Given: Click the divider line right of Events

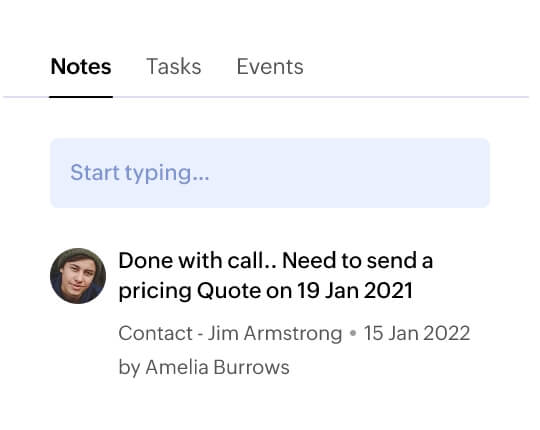Looking at the screenshot, I should click(x=417, y=97).
